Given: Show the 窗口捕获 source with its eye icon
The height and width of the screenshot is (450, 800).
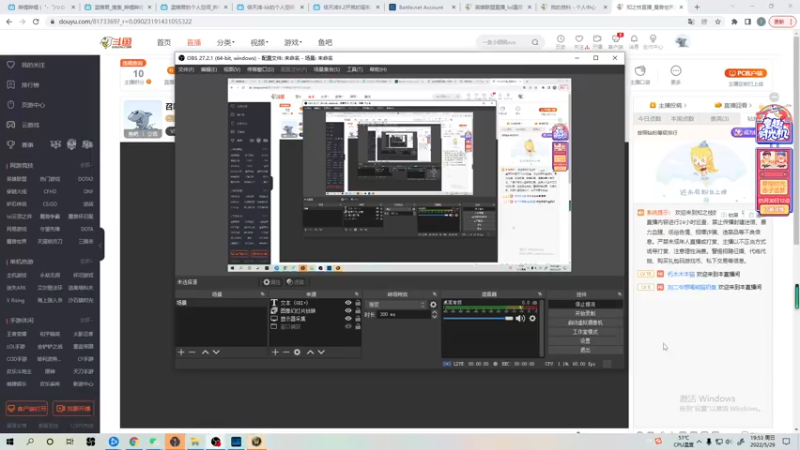Looking at the screenshot, I should point(348,327).
